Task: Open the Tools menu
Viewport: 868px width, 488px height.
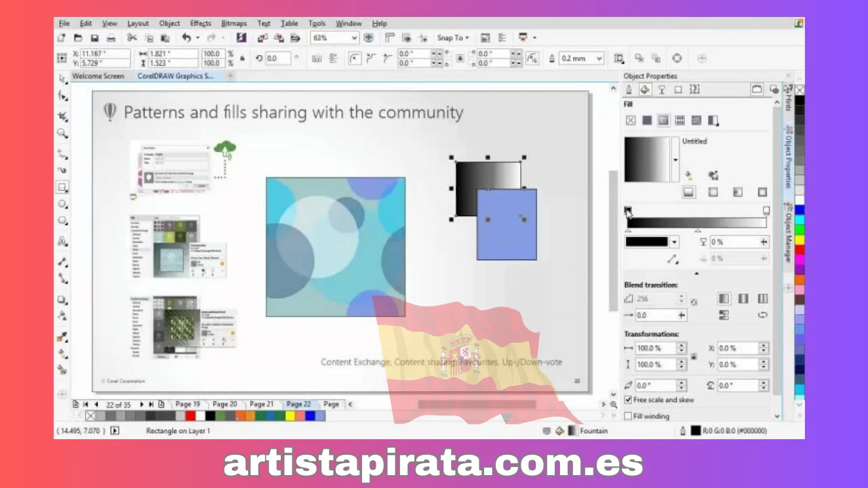Action: [317, 23]
